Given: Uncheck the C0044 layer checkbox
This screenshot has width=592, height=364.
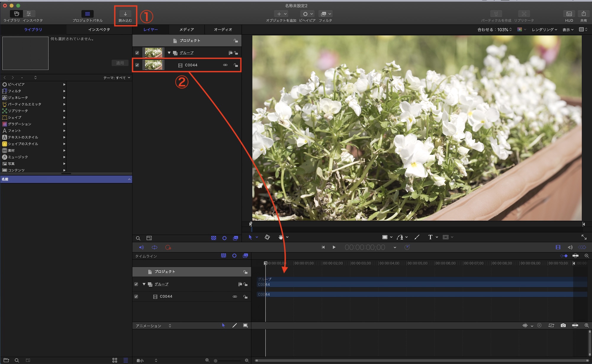Looking at the screenshot, I should pyautogui.click(x=137, y=65).
